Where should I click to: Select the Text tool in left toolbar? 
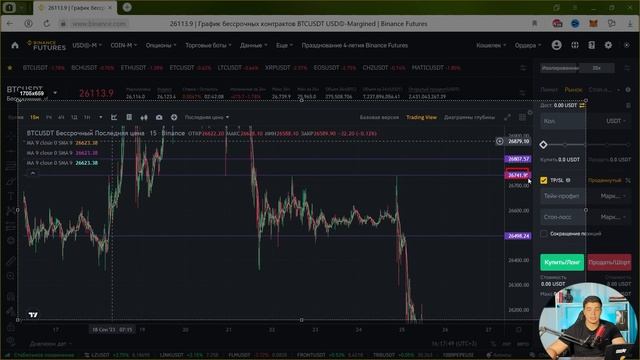click(x=11, y=196)
